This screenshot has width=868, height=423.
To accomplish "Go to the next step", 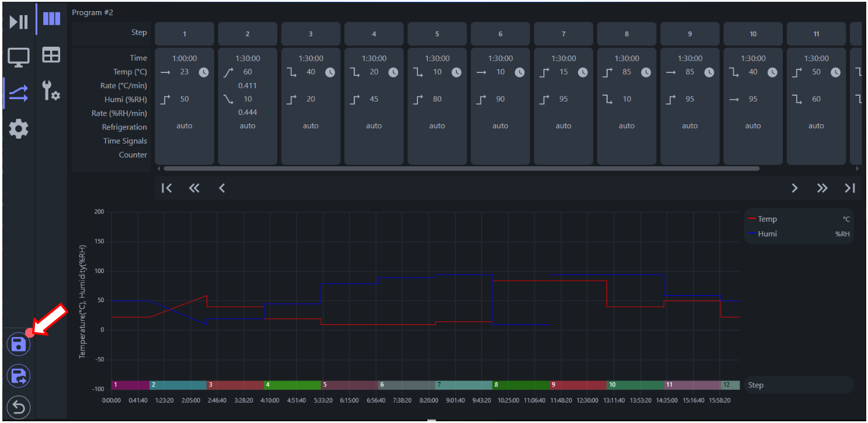I will [x=794, y=188].
